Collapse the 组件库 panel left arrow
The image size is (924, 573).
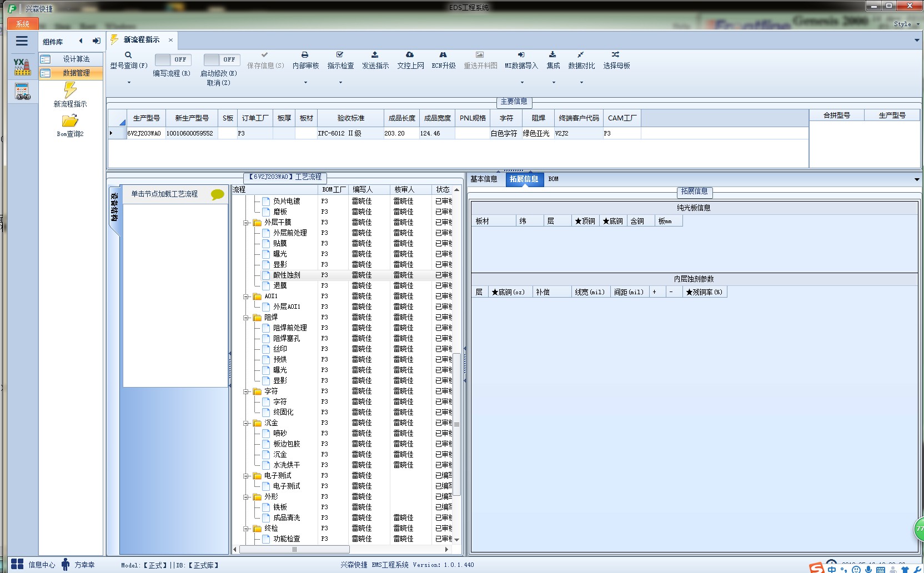tap(81, 41)
